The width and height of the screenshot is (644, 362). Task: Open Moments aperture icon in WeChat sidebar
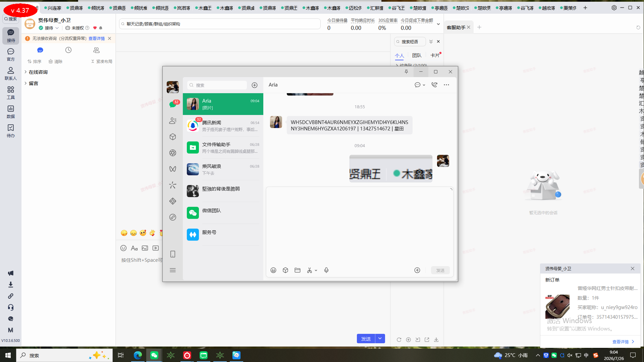click(x=173, y=153)
